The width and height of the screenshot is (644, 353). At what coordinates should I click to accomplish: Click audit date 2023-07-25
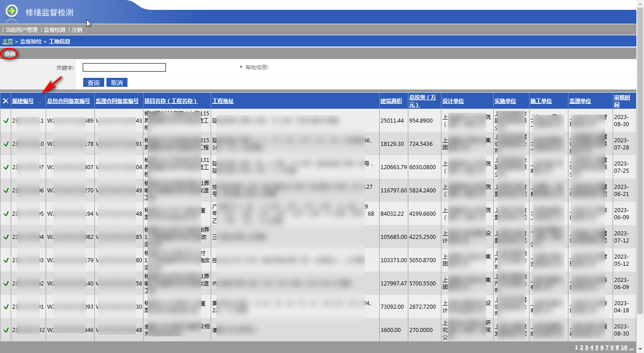[621, 167]
